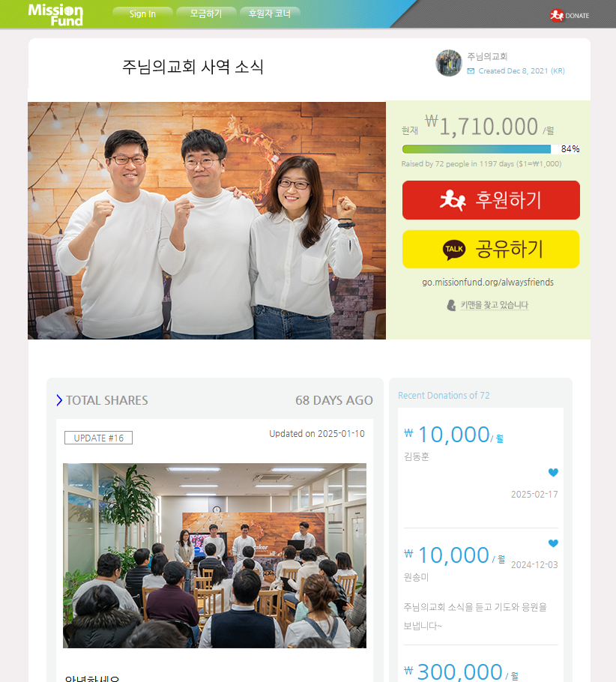Open the 모금하기 menu tab

(x=206, y=13)
